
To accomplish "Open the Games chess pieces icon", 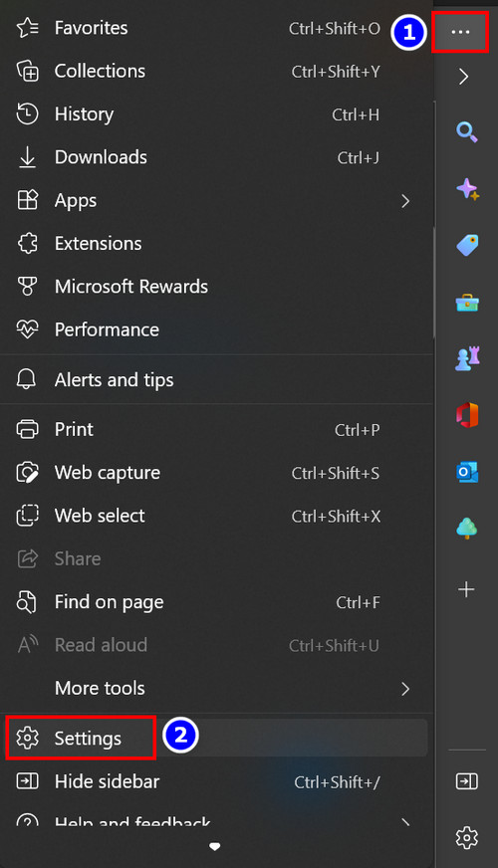I will [x=467, y=358].
